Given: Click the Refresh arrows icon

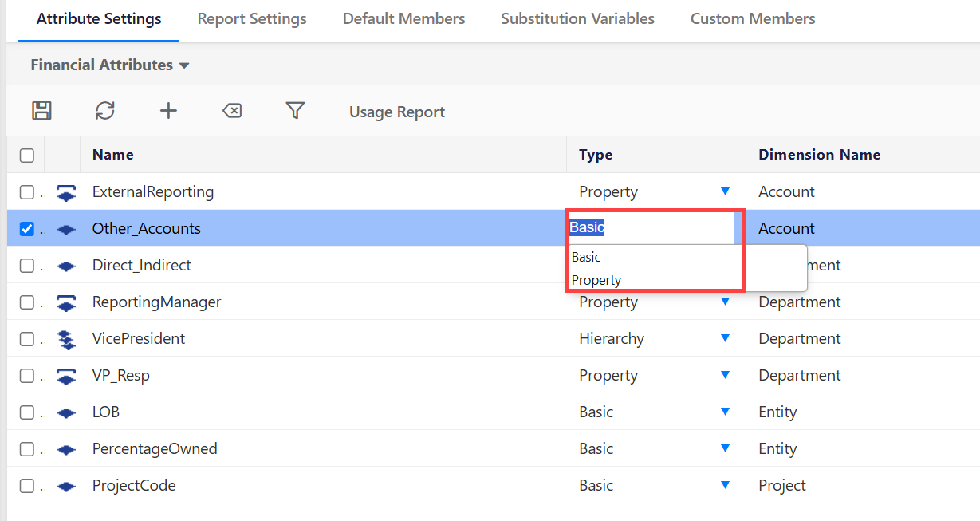Looking at the screenshot, I should 105,111.
